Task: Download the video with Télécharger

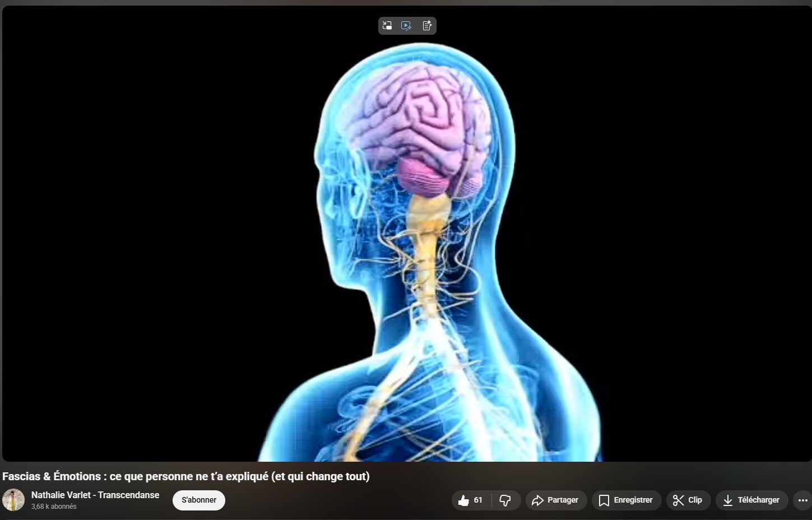Action: [x=751, y=500]
